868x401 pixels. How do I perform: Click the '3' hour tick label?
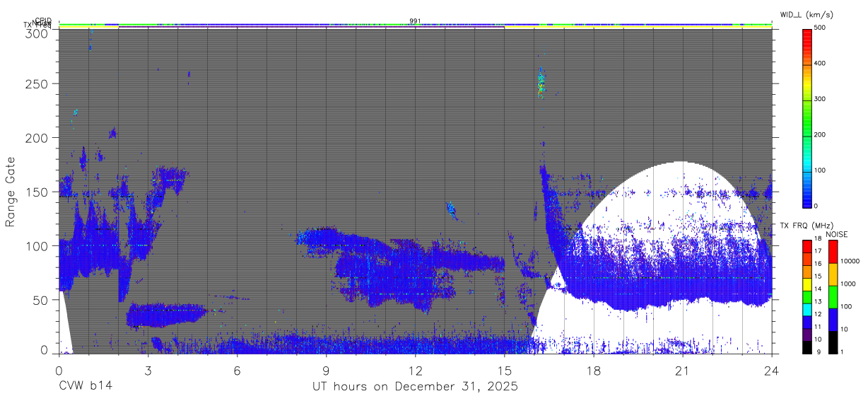[x=148, y=369]
